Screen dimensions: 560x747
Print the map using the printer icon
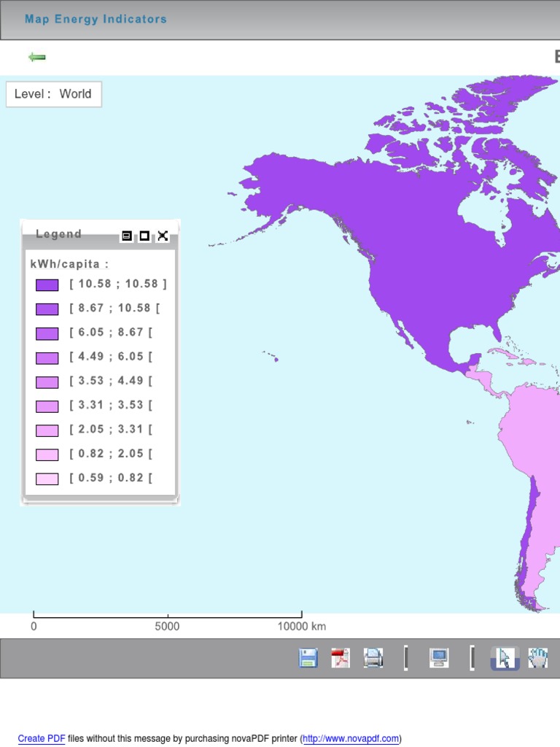373,658
